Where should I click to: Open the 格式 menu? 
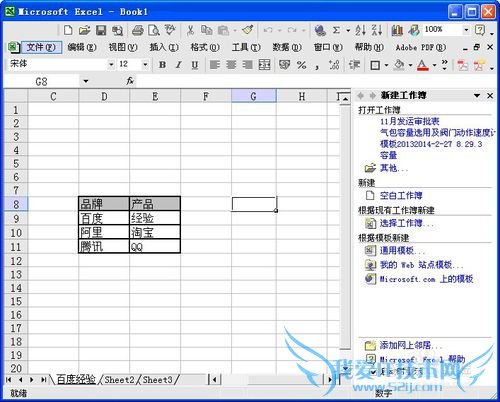point(205,47)
